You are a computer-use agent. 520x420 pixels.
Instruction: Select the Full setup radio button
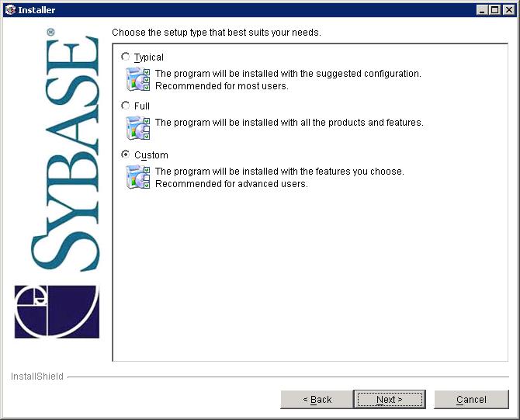(126, 106)
